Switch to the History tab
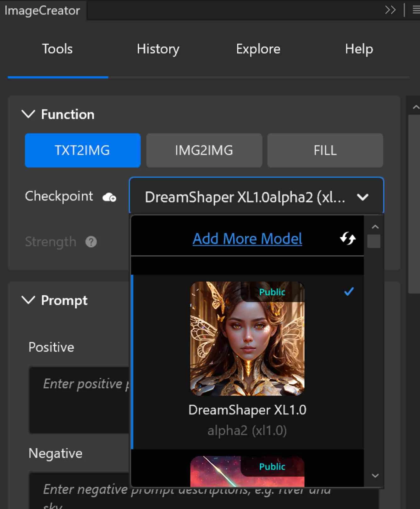 point(158,49)
